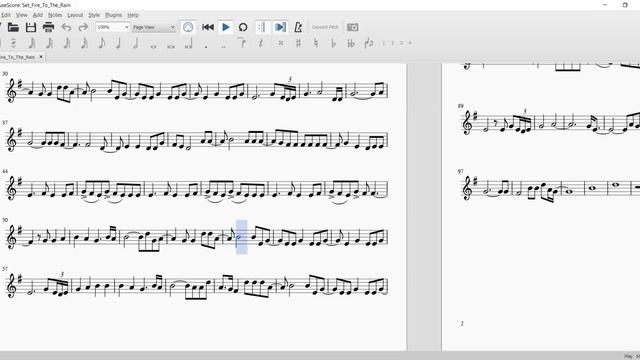Insert a rest with rest icon
The height and width of the screenshot is (360, 640).
point(261,43)
